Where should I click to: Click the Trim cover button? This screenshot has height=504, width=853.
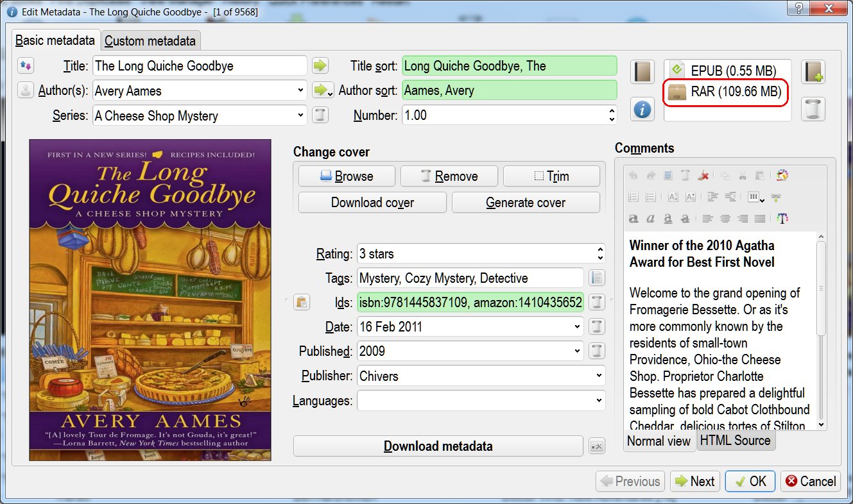[x=551, y=176]
